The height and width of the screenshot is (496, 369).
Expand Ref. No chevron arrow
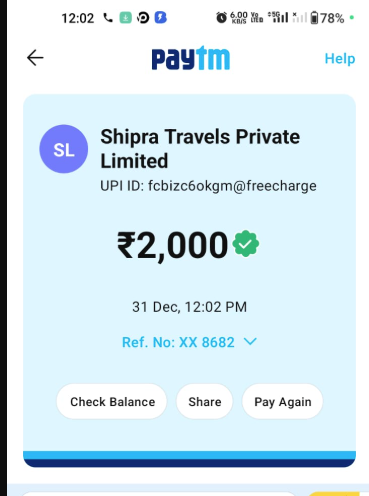pyautogui.click(x=250, y=341)
